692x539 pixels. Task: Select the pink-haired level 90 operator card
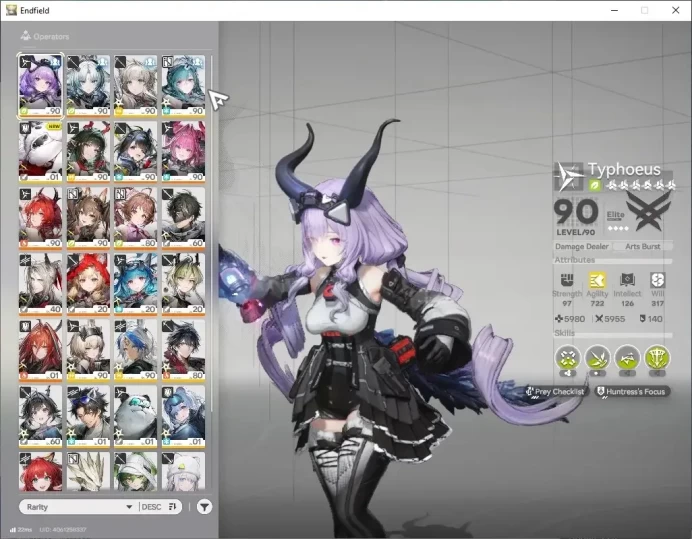coord(183,152)
